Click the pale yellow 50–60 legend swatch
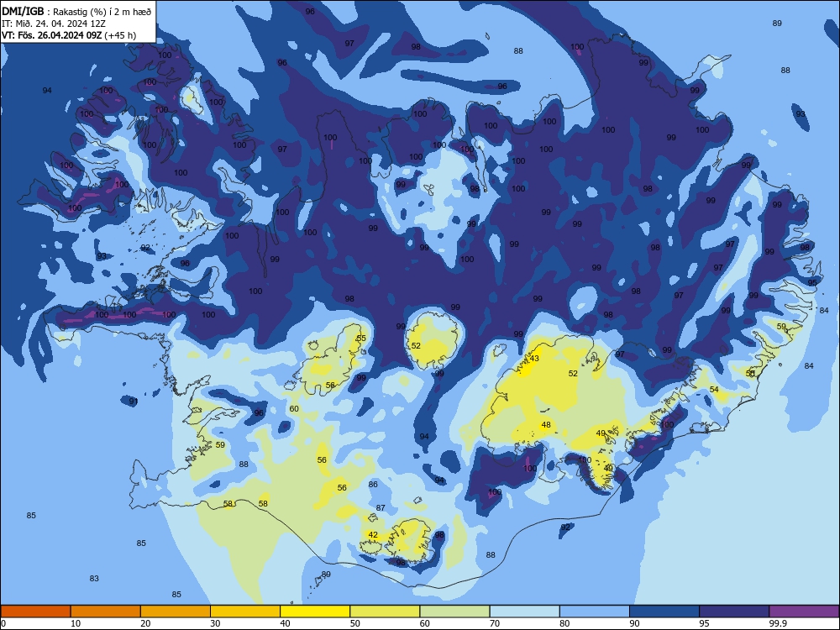 click(x=385, y=612)
